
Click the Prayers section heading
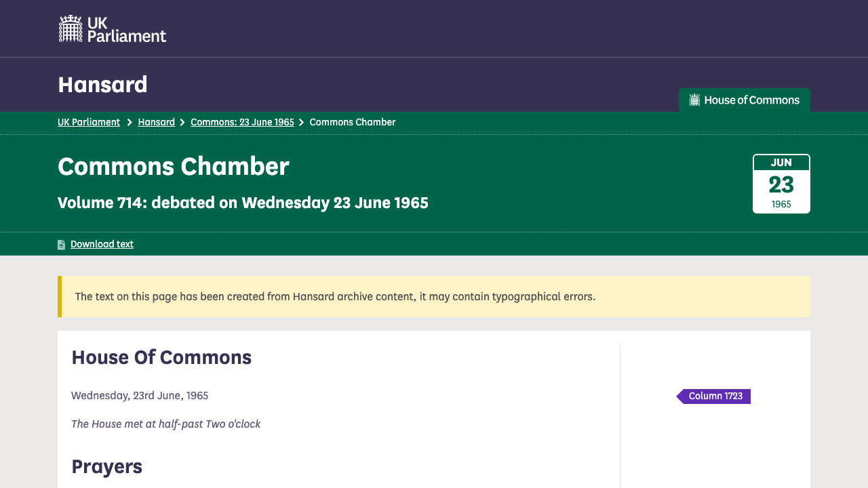(106, 466)
